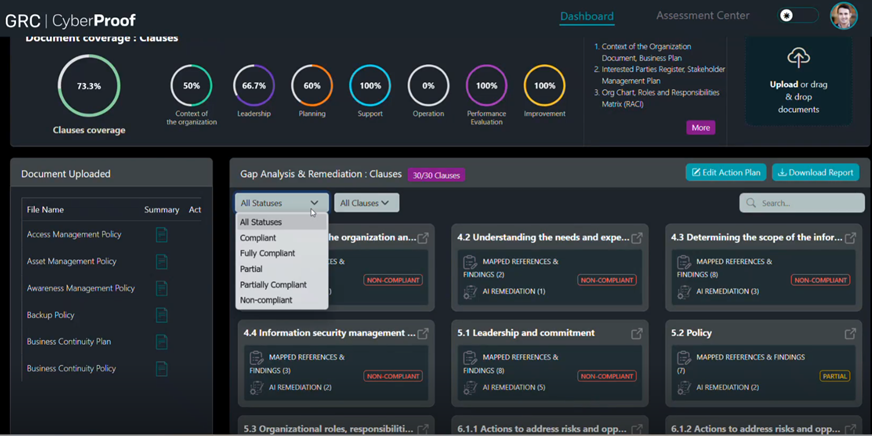This screenshot has height=436, width=872.
Task: Select 'Non-compliant' status option
Action: (281, 300)
